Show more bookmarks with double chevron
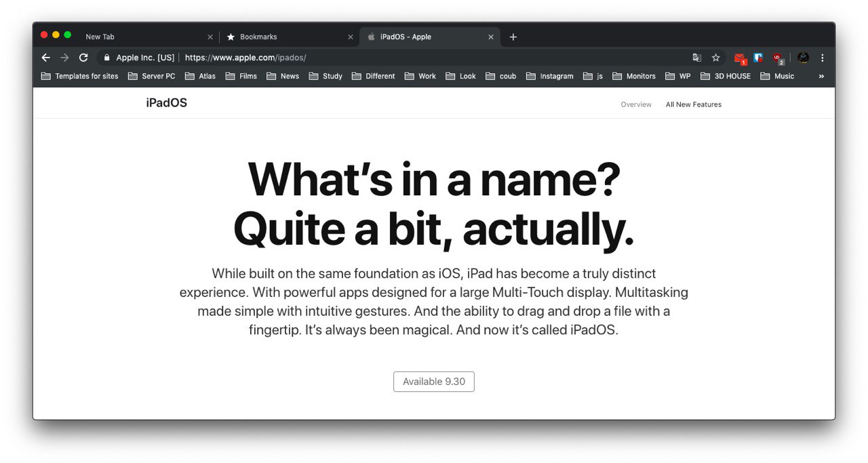The width and height of the screenshot is (868, 463). click(821, 76)
